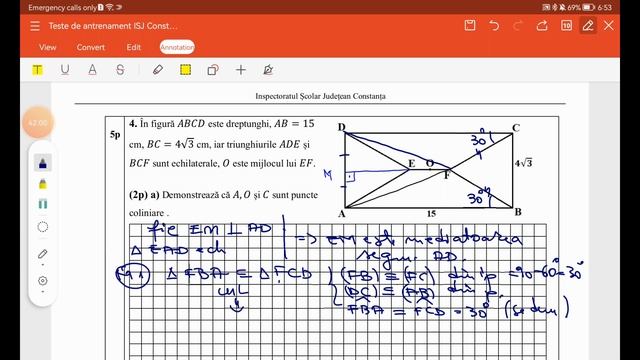Select the underline annotation tool

(64, 70)
